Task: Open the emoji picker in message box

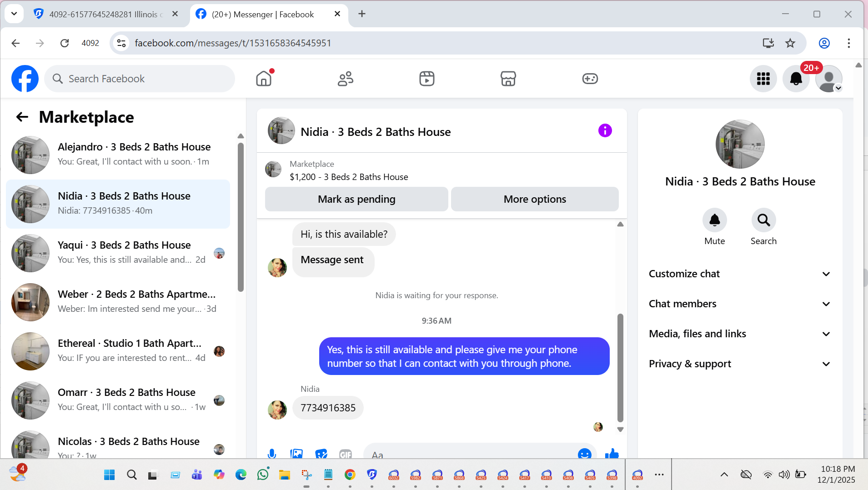Action: pos(585,454)
